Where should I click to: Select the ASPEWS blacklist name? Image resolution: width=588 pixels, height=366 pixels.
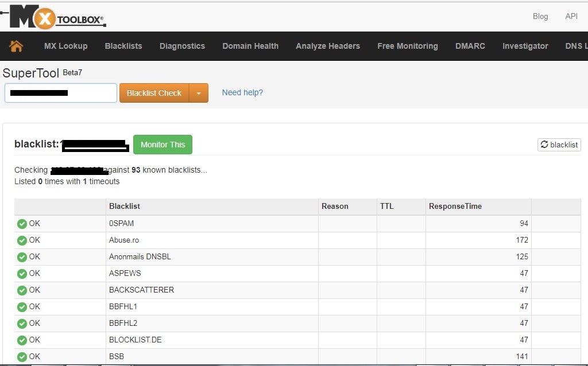pyautogui.click(x=125, y=273)
